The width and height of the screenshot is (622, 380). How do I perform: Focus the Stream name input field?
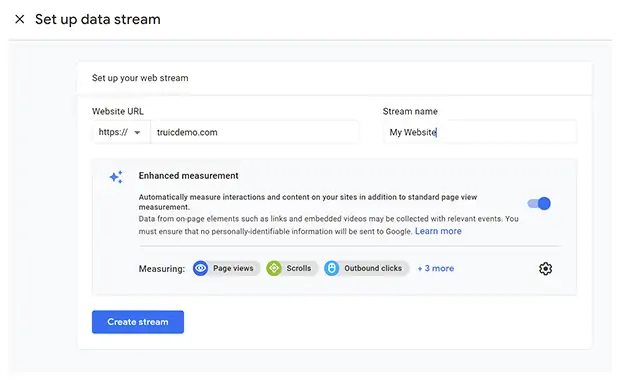point(480,132)
